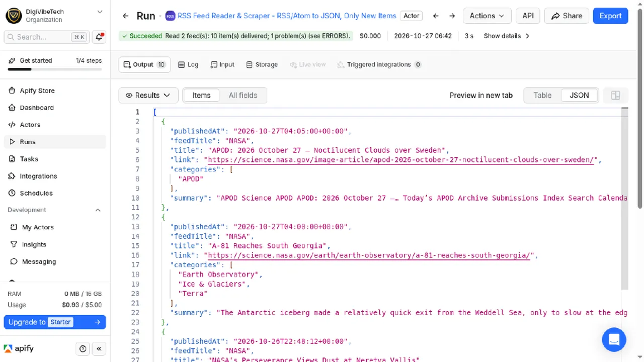Select the All fields filter

(x=243, y=95)
